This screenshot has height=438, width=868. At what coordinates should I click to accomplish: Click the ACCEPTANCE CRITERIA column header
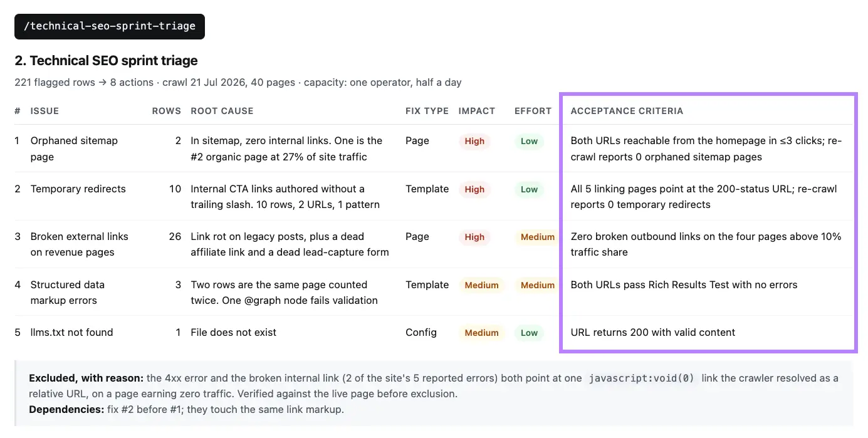(627, 111)
